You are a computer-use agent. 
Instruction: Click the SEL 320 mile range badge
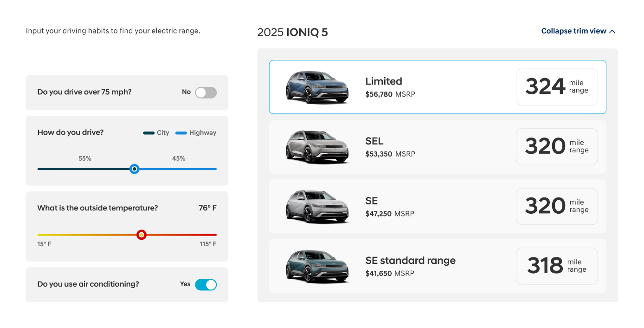tap(556, 146)
